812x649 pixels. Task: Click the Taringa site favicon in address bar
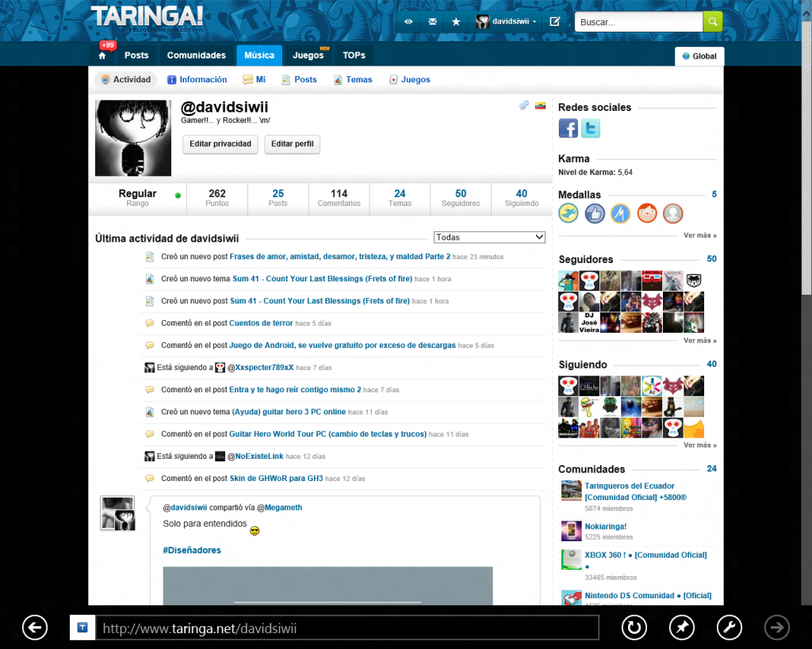pyautogui.click(x=82, y=628)
